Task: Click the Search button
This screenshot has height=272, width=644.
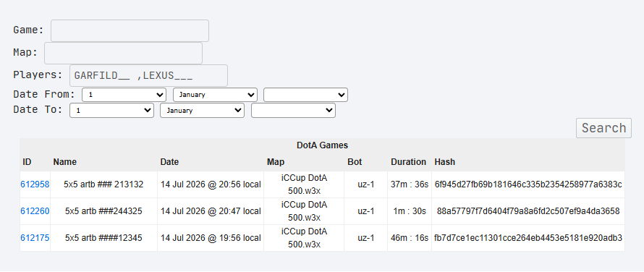Action: (x=603, y=128)
